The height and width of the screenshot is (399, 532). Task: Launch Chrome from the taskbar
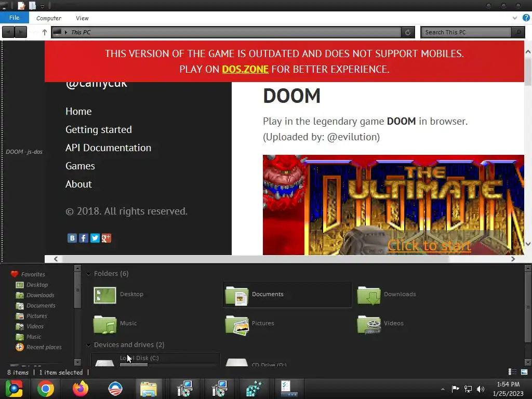46,389
